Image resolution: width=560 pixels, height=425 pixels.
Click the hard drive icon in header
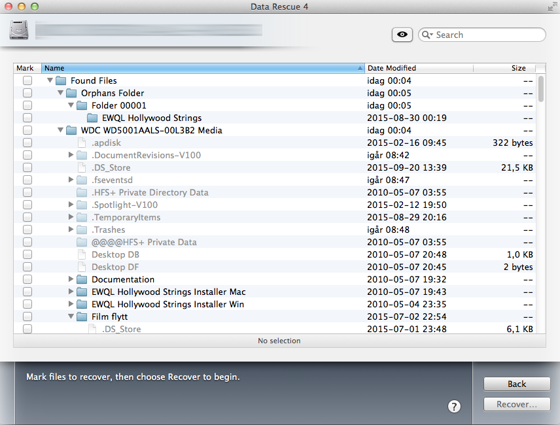pos(19,30)
